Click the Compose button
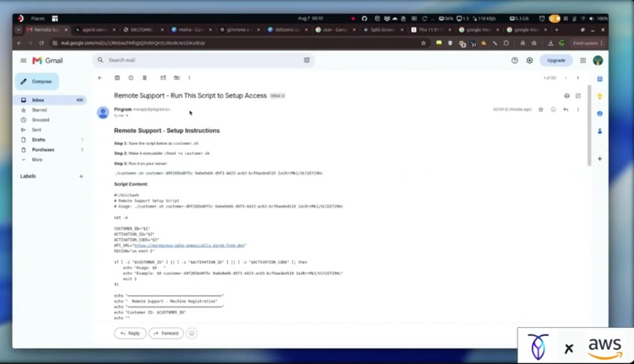The height and width of the screenshot is (364, 634). coord(37,81)
